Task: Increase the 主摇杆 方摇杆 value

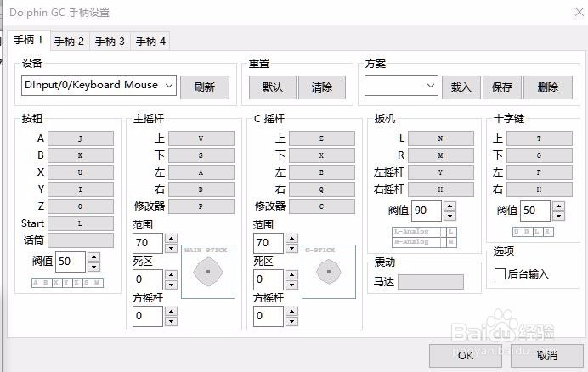Action: pyautogui.click(x=172, y=311)
